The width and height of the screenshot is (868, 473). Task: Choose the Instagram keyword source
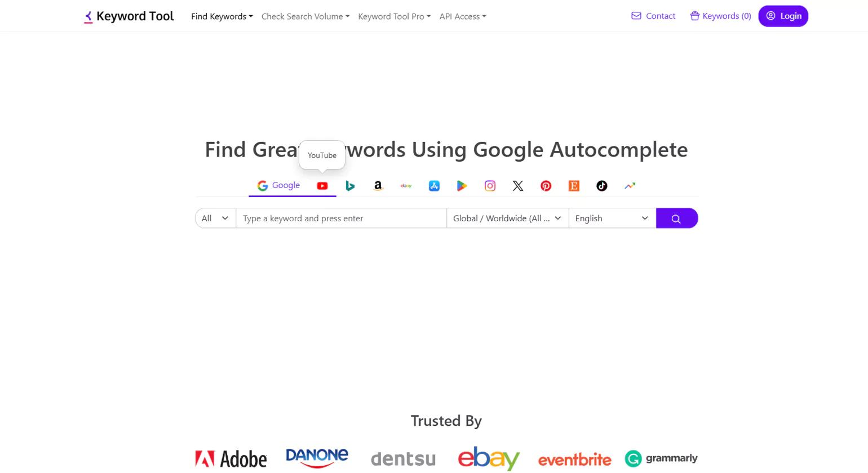coord(490,186)
